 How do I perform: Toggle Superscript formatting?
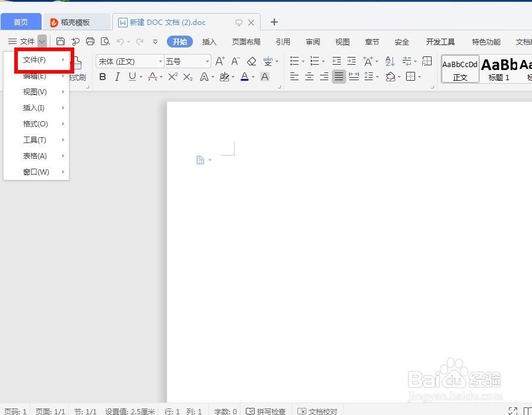173,77
